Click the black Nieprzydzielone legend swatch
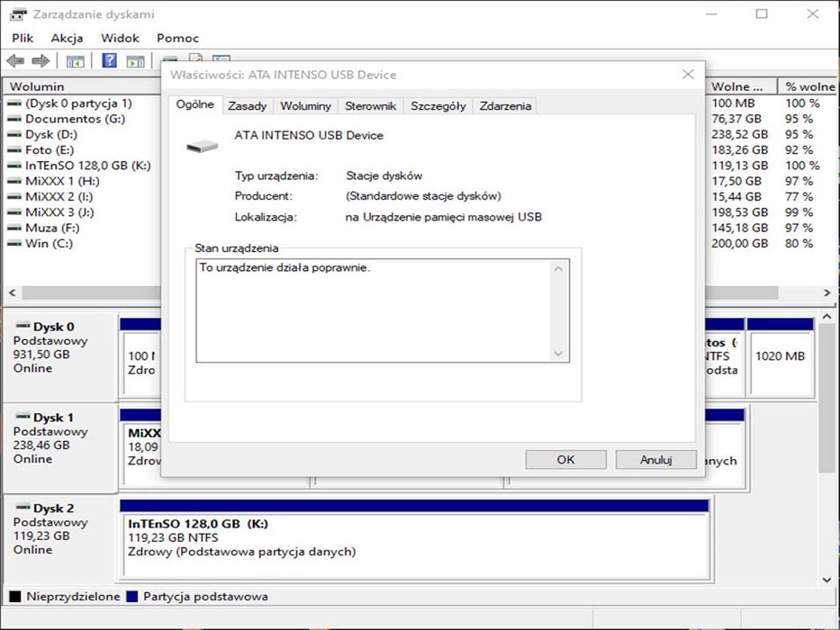840x630 pixels. click(15, 596)
